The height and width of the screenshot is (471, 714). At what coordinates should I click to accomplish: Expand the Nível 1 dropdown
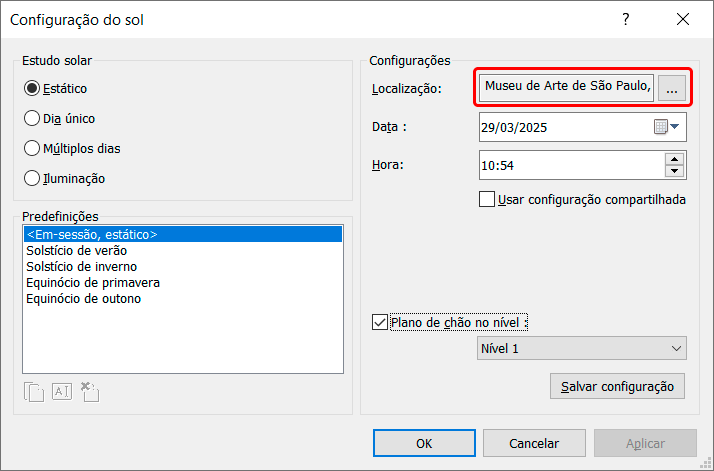coord(582,348)
